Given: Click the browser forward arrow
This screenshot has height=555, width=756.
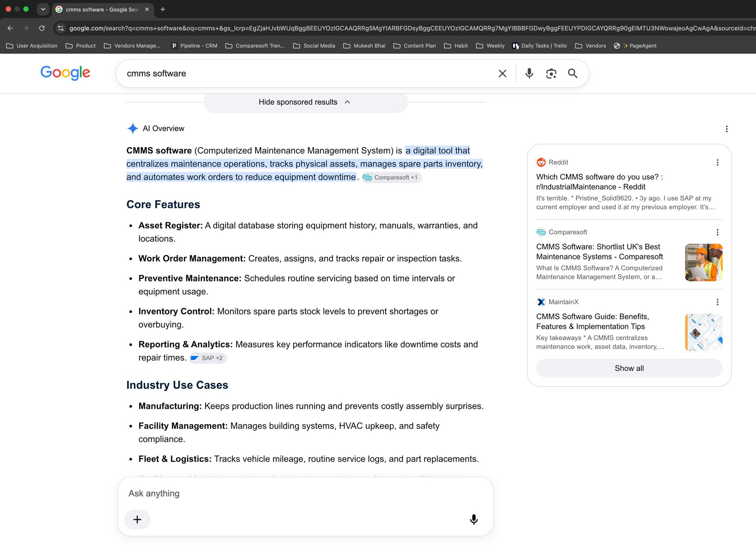Looking at the screenshot, I should [x=26, y=28].
